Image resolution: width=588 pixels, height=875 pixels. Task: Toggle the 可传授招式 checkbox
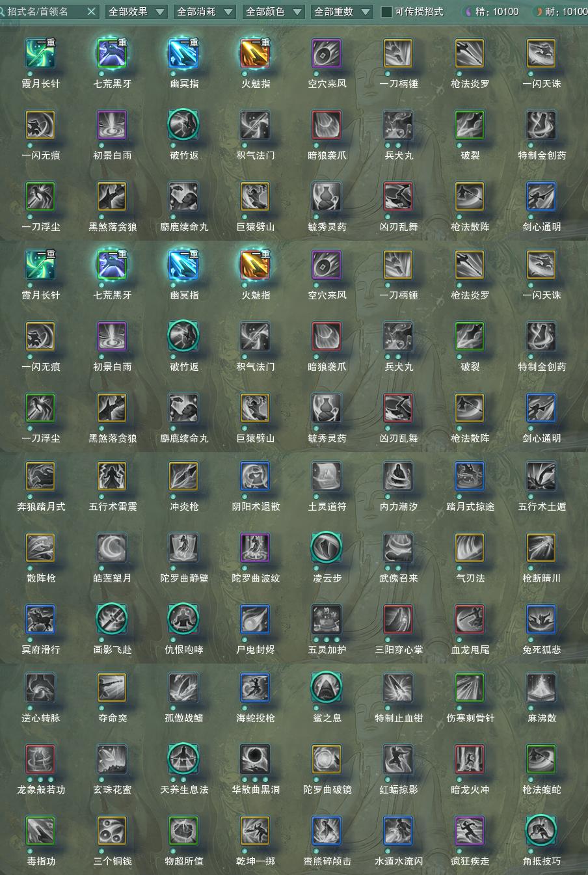tap(387, 12)
